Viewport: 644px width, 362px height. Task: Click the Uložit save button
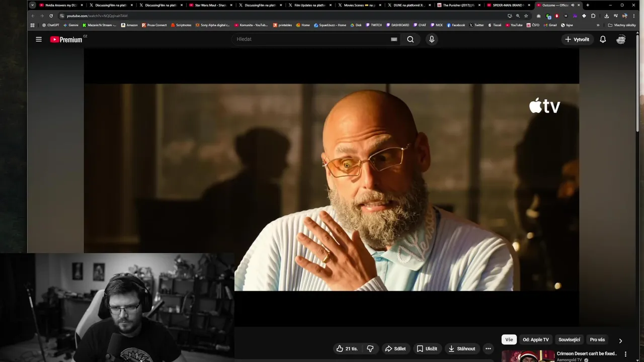click(x=427, y=348)
